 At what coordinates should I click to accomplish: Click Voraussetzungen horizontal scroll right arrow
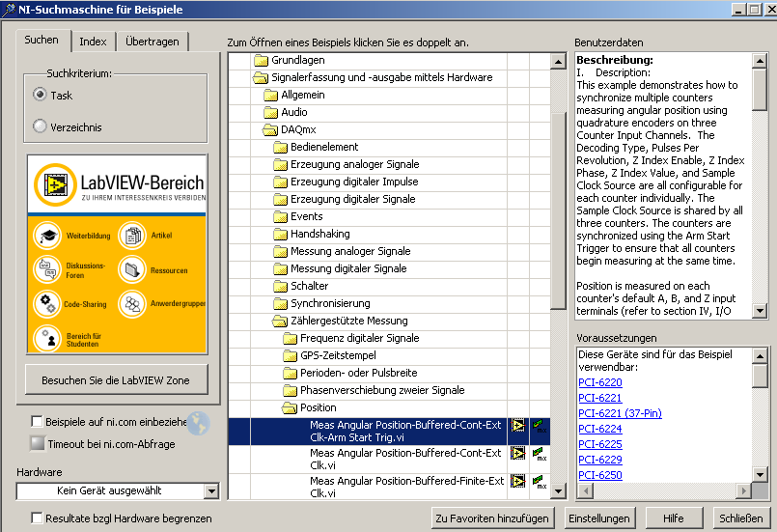[x=743, y=490]
